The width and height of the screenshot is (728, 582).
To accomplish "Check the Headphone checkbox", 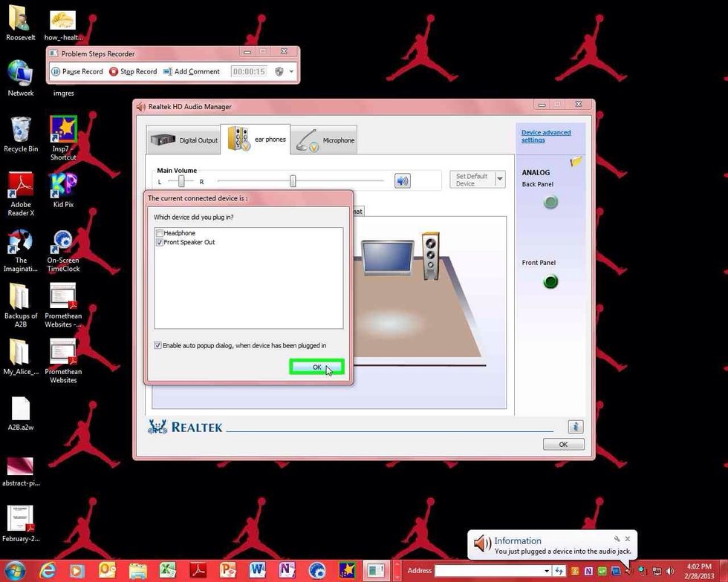I will point(160,233).
